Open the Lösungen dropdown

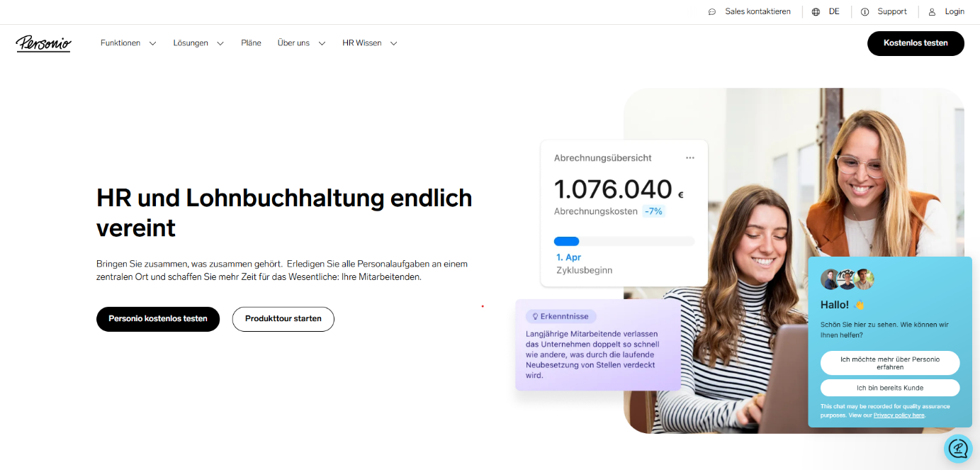click(197, 43)
